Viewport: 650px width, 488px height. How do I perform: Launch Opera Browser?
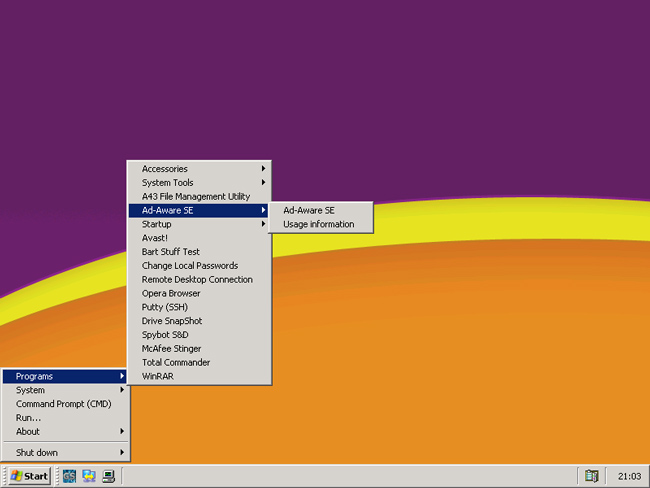pyautogui.click(x=199, y=293)
